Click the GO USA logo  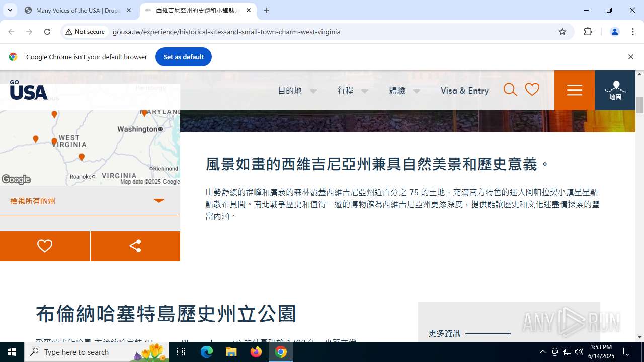(29, 90)
